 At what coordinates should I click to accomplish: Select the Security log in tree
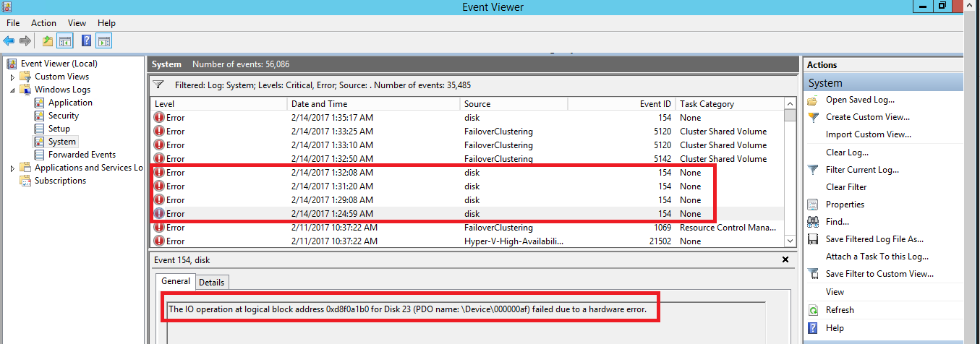64,116
